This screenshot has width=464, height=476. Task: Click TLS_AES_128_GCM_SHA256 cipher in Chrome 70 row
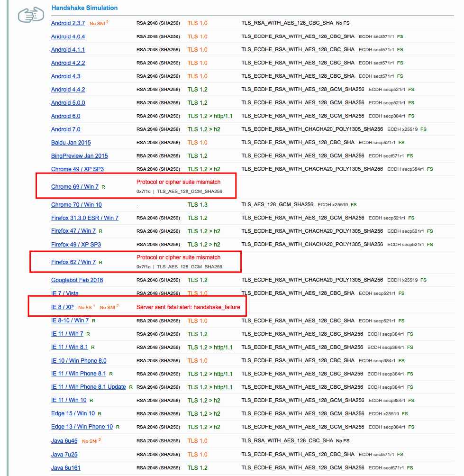tap(277, 205)
